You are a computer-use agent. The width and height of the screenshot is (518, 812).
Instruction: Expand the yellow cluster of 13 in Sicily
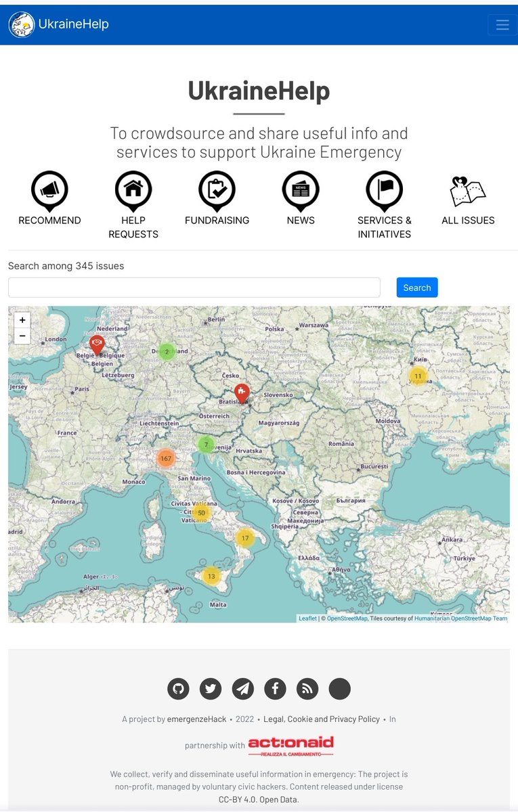point(211,577)
